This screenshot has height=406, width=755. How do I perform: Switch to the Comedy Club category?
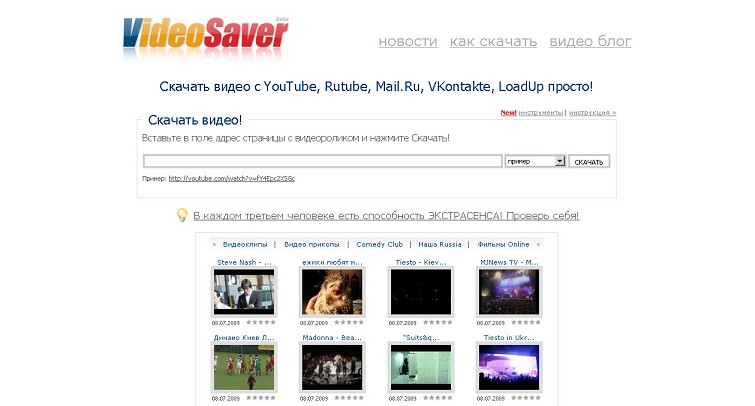click(379, 245)
